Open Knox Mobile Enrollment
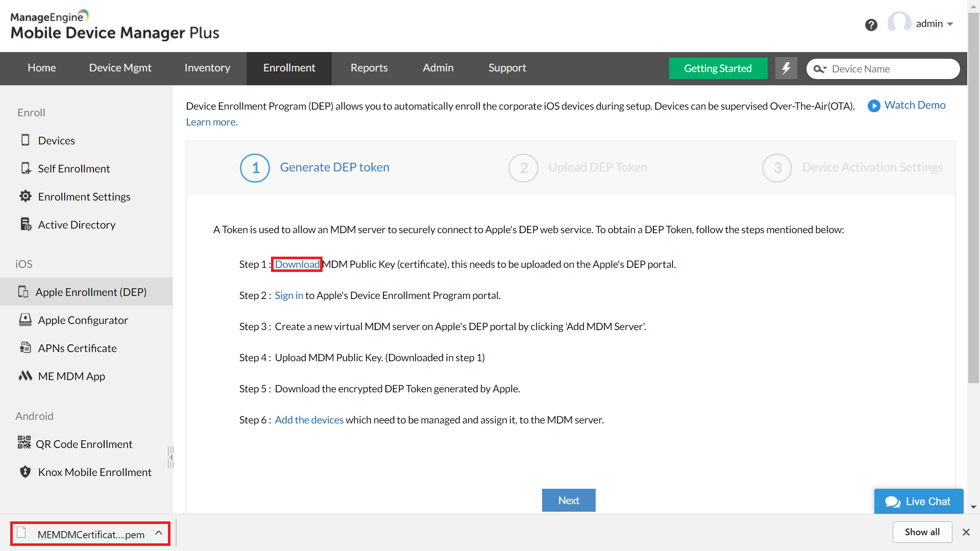 (x=94, y=472)
